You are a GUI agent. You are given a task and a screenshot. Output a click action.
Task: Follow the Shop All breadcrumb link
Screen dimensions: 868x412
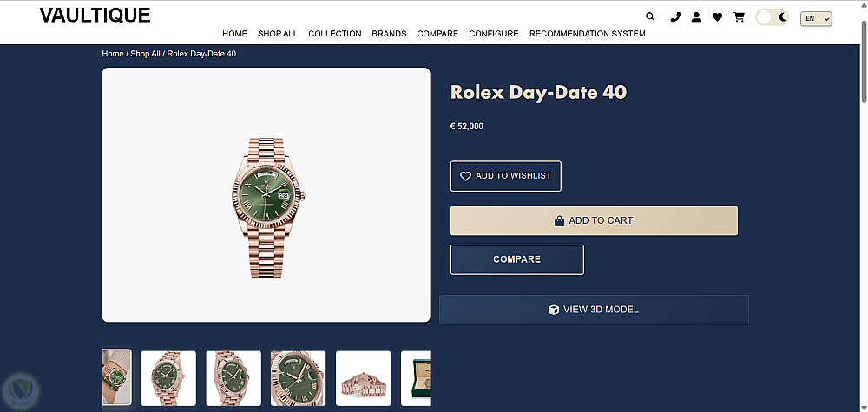click(145, 54)
